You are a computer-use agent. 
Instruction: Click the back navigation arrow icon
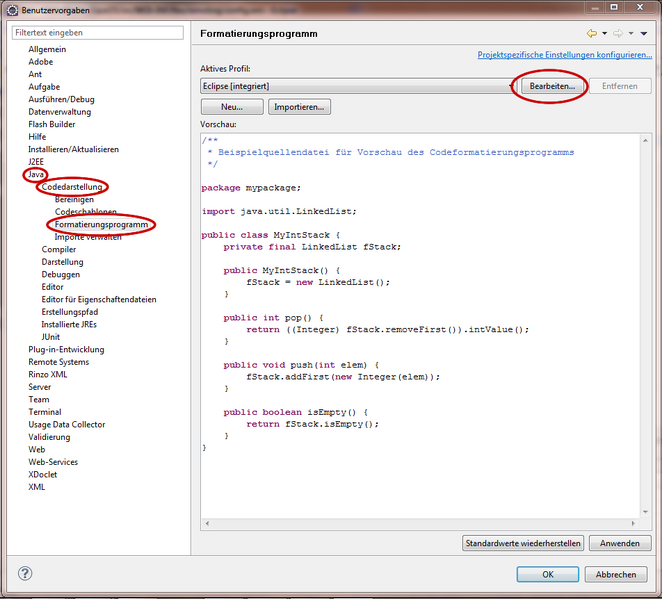(x=592, y=33)
